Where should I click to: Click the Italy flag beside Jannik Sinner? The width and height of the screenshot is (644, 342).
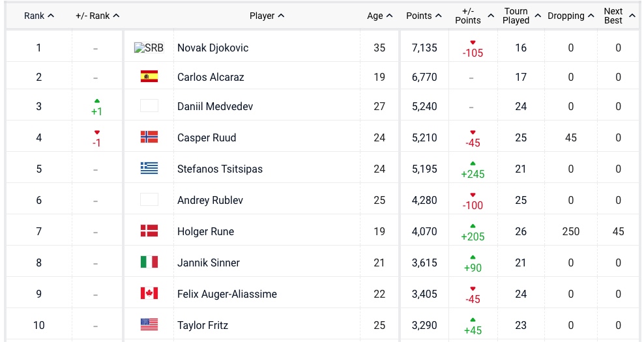point(149,262)
